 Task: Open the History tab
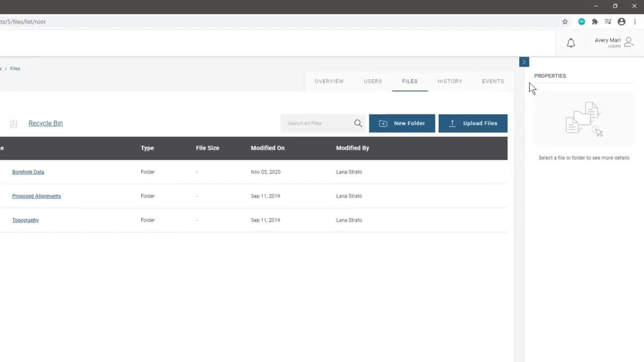pyautogui.click(x=450, y=81)
